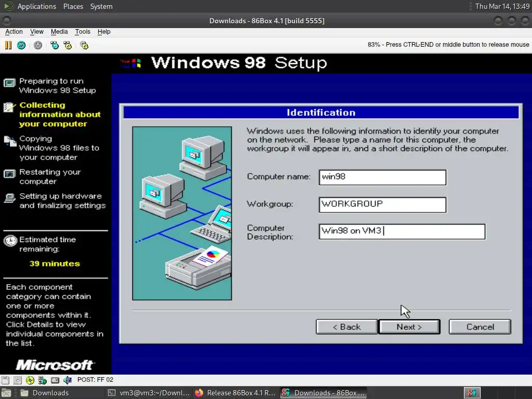Click the ACPI shutdown power icon

click(38, 45)
